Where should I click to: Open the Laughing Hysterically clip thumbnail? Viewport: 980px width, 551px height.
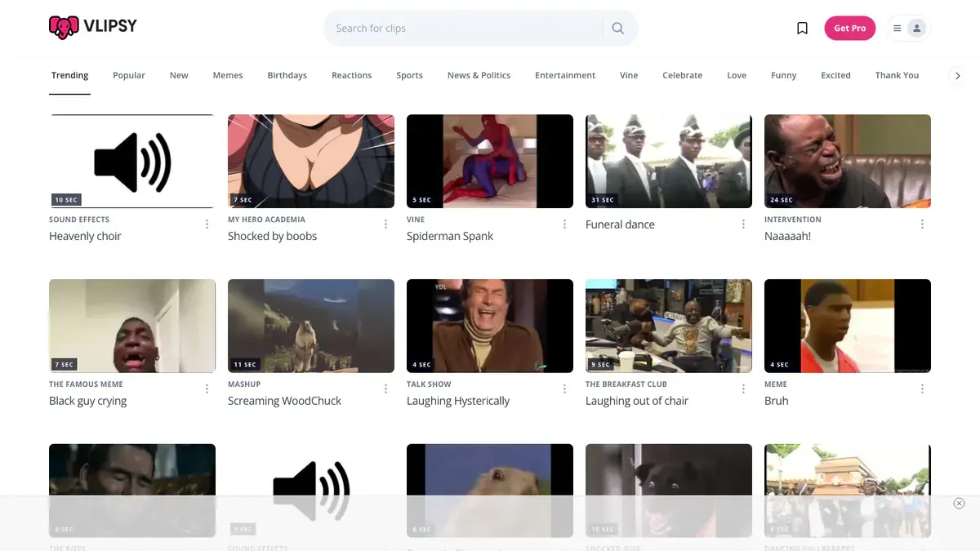(490, 327)
